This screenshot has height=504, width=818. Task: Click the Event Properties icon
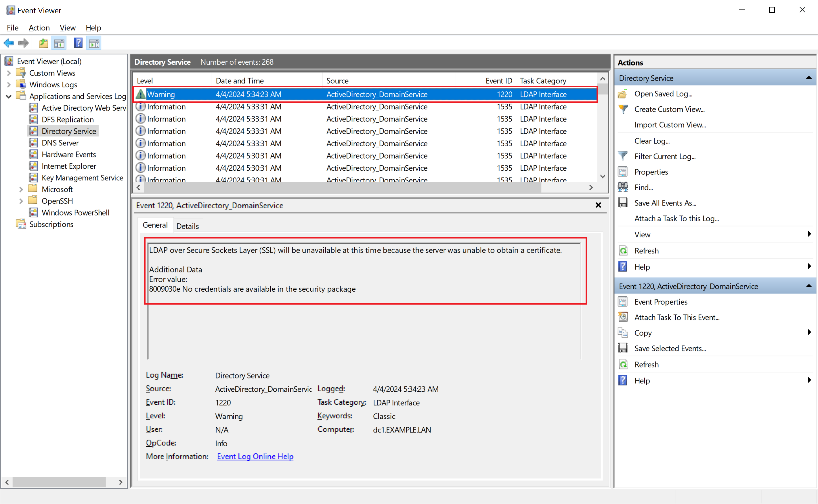(x=622, y=302)
